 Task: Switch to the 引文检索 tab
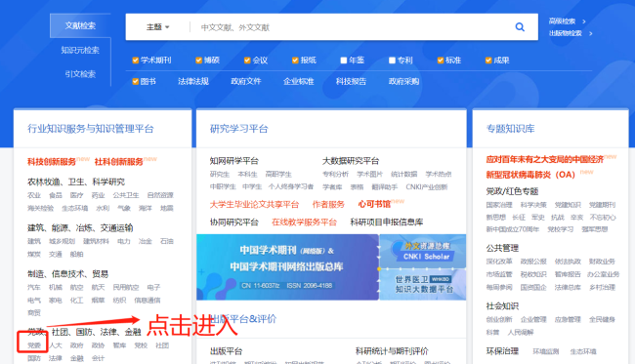pyautogui.click(x=80, y=74)
